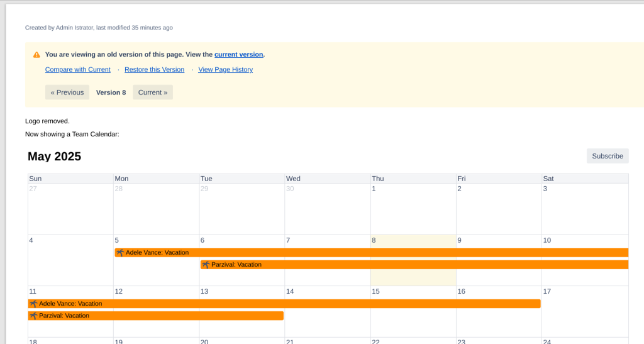Open the current version link
644x344 pixels.
click(238, 55)
